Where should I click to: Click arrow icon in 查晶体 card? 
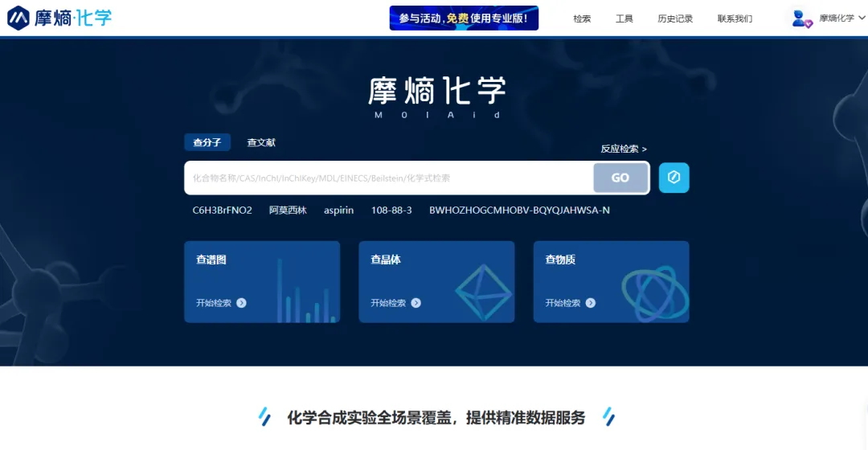click(416, 303)
